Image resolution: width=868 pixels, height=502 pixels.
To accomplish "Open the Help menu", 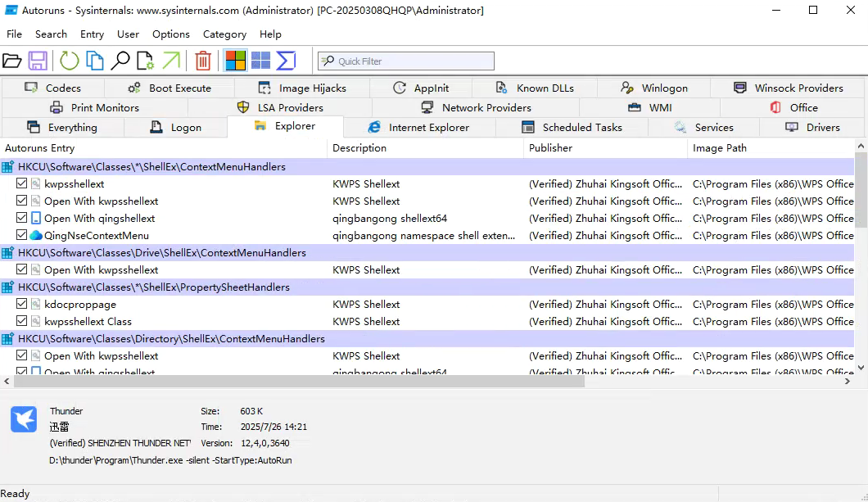I will [x=270, y=34].
